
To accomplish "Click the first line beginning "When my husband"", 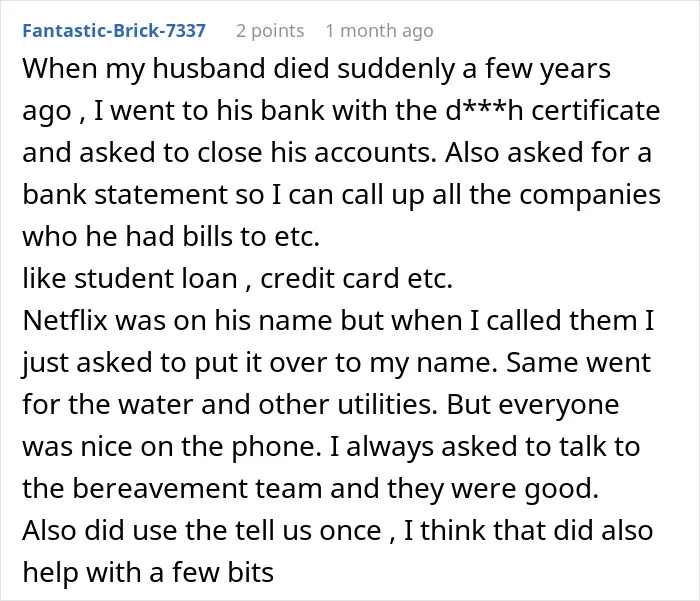I will (x=317, y=68).
